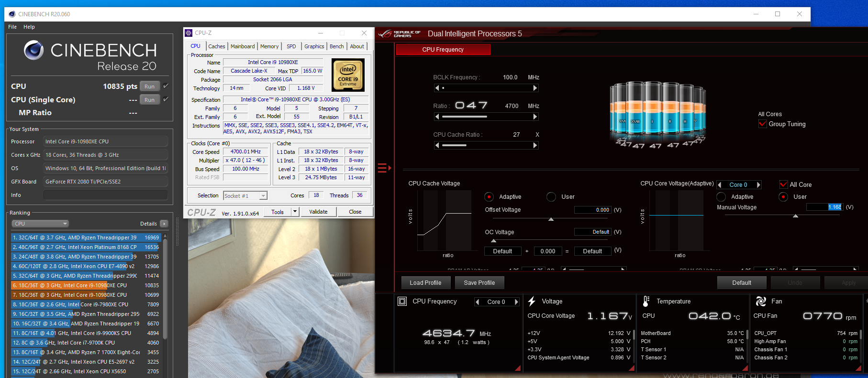868x378 pixels.
Task: Toggle the CPU test checkbox in Cinebench
Action: click(x=166, y=86)
